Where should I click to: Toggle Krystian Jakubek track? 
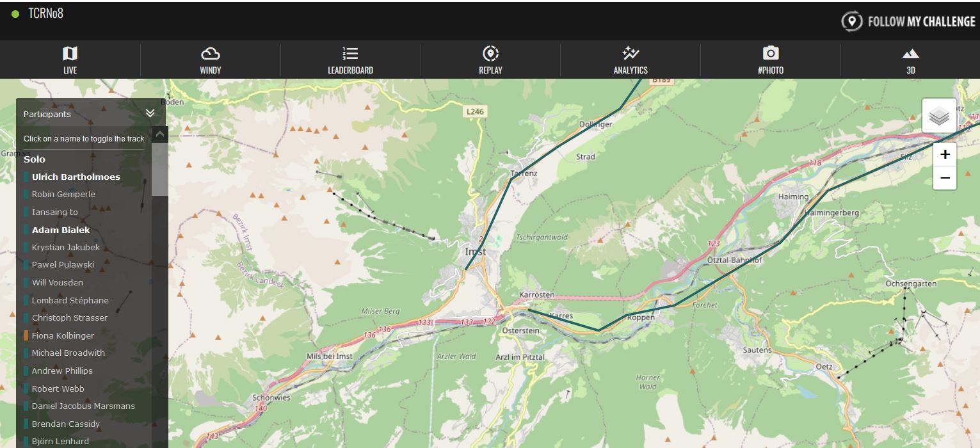65,247
